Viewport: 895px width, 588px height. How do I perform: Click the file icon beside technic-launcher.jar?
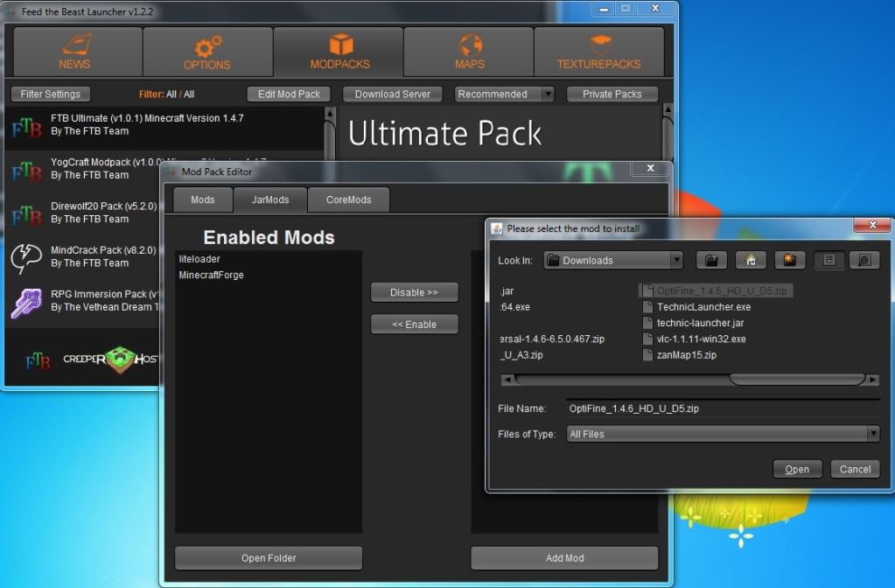tap(647, 323)
